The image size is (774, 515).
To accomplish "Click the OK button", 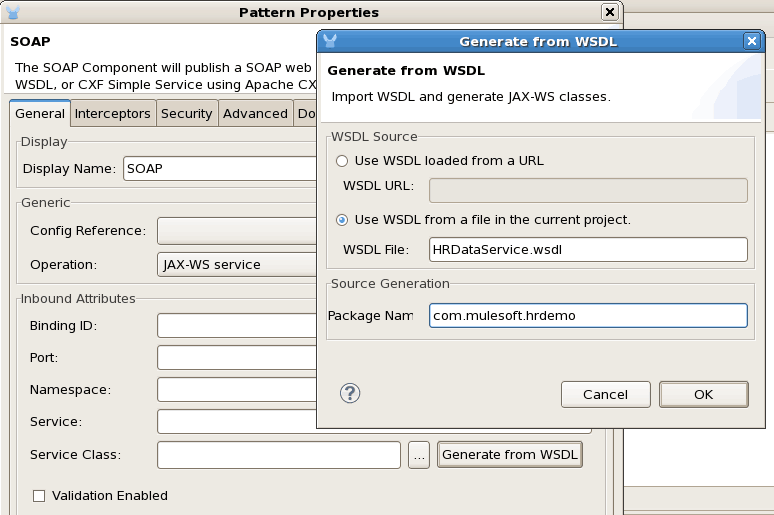I will [703, 395].
